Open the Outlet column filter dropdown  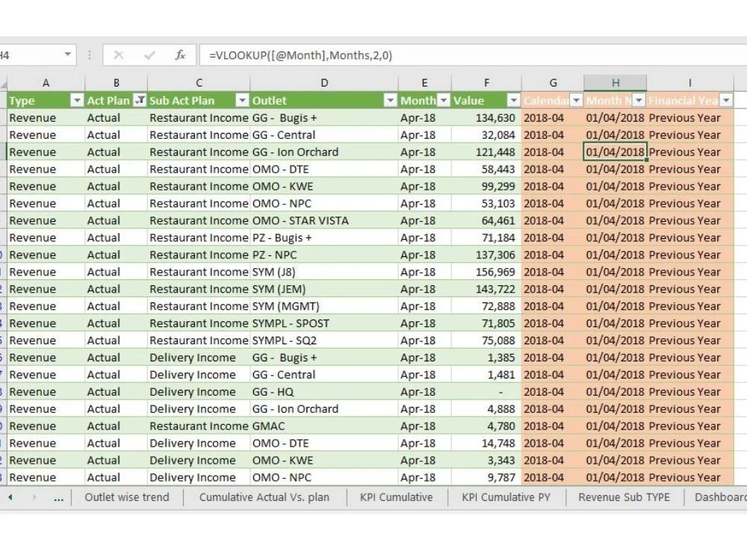tap(391, 100)
